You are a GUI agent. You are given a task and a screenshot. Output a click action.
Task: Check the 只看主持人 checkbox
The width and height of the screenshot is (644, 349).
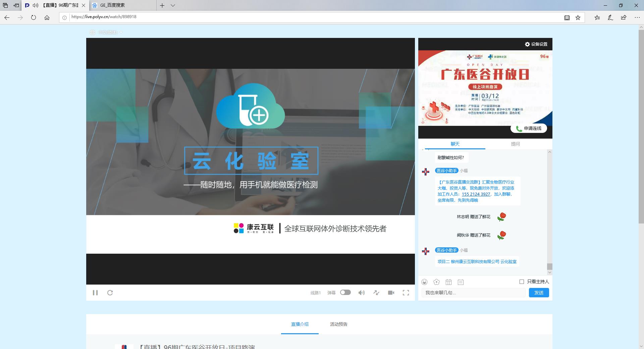[x=522, y=282]
